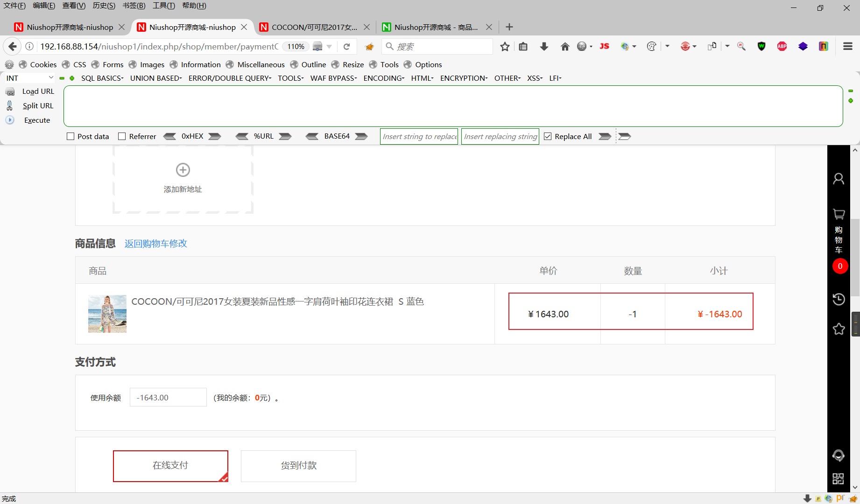The height and width of the screenshot is (504, 860).
Task: Open the 历史(S) menu
Action: (x=104, y=6)
